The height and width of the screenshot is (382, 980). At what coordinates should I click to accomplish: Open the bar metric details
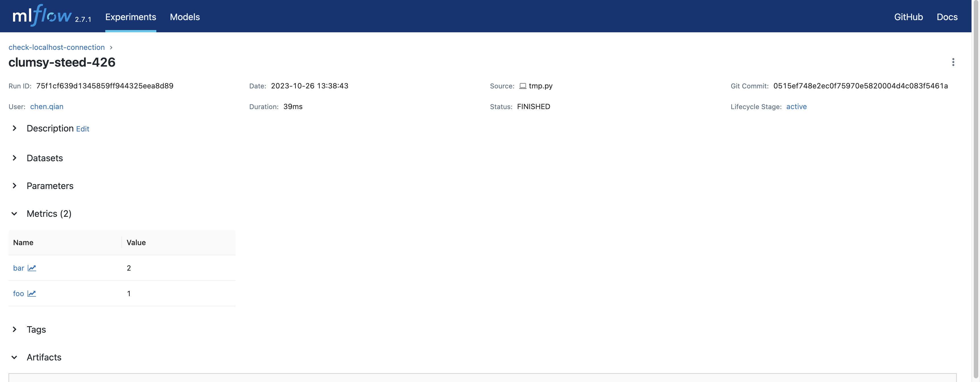(18, 268)
